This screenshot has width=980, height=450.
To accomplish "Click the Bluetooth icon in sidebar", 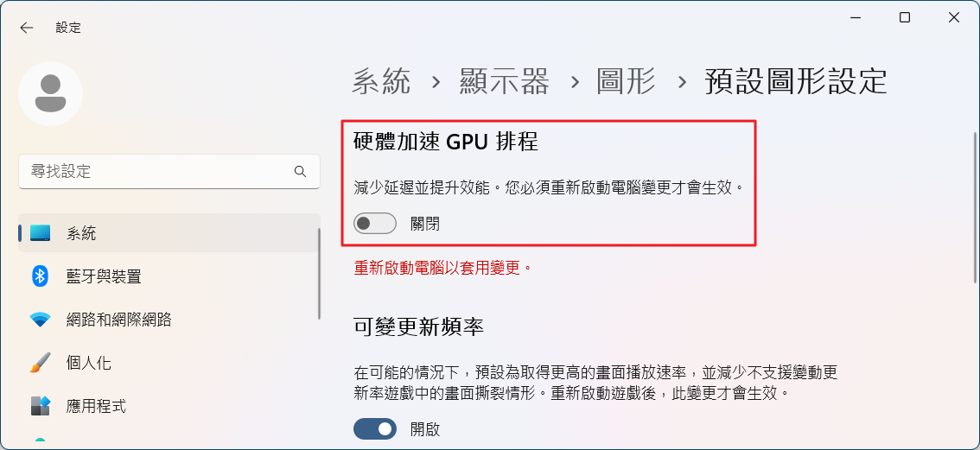I will [x=41, y=276].
